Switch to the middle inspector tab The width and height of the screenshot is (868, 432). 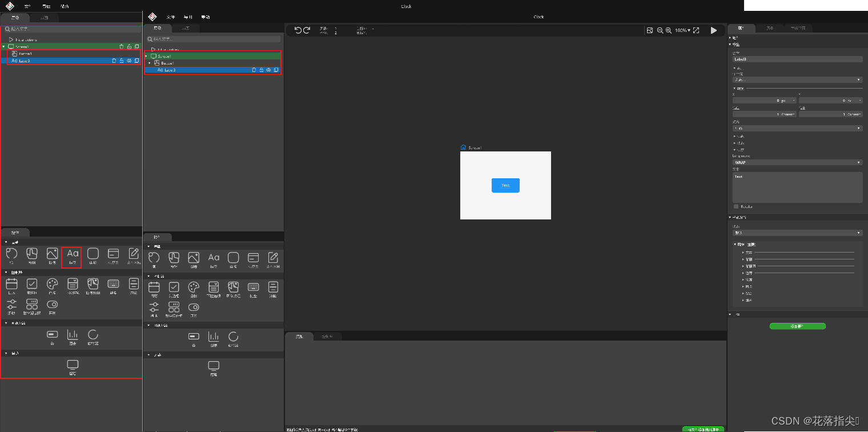(770, 27)
